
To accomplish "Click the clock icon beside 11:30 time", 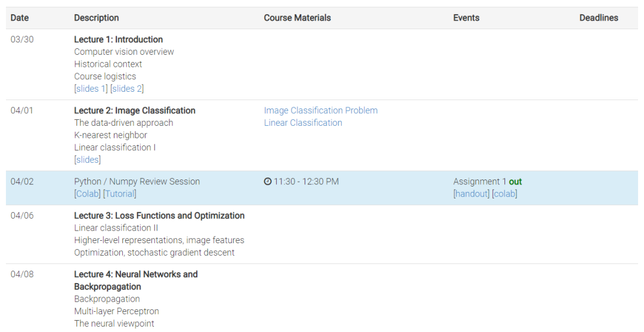I will (x=268, y=182).
